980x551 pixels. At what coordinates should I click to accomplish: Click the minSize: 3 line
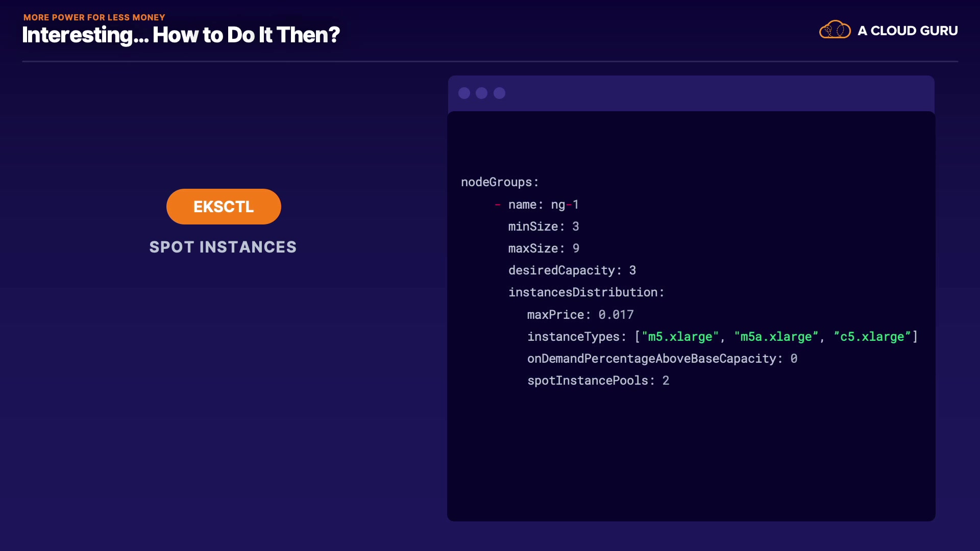click(543, 227)
